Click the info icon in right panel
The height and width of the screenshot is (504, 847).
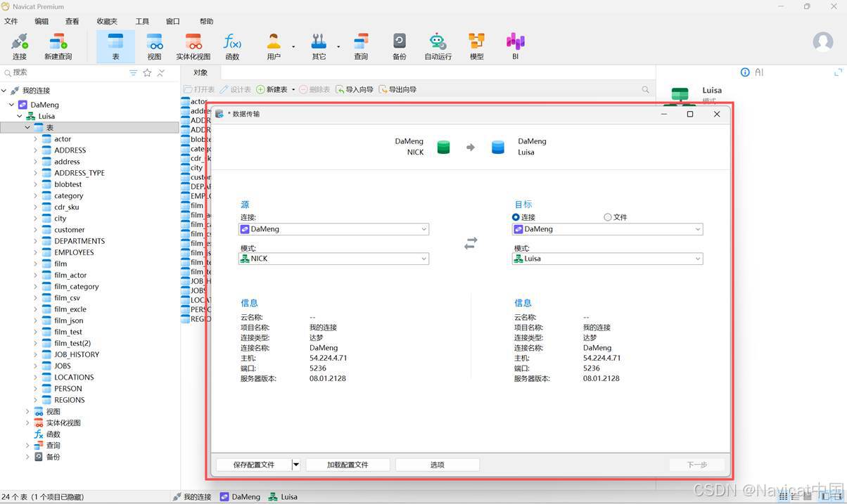[x=745, y=72]
